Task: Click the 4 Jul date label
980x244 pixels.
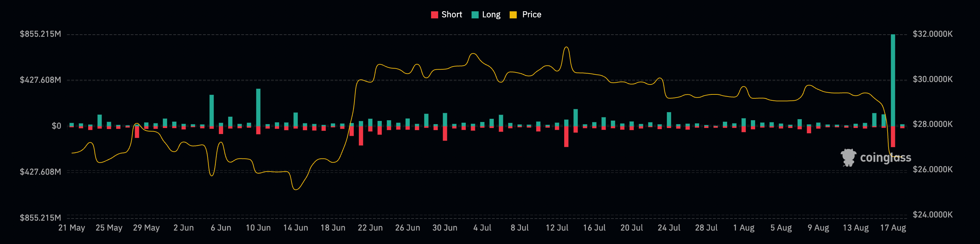Action: pos(482,228)
